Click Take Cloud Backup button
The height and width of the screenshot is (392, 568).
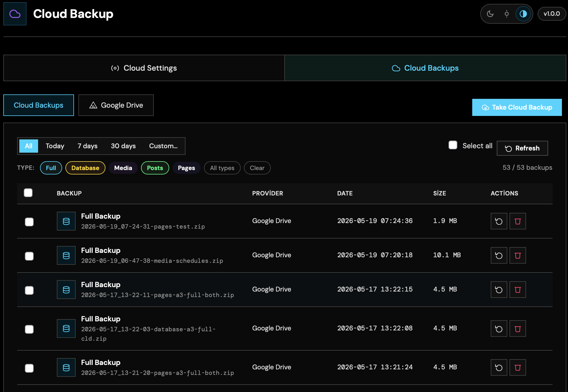(x=517, y=107)
